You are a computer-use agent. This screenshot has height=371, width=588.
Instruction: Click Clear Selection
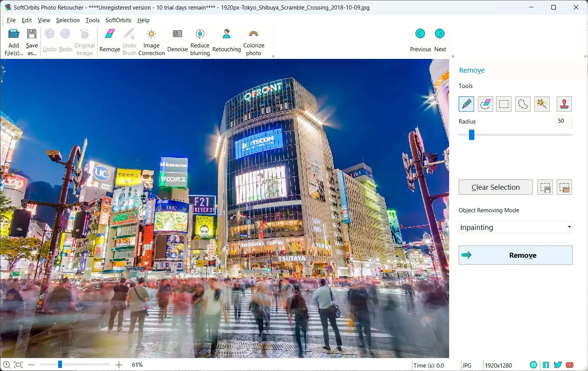click(x=495, y=187)
